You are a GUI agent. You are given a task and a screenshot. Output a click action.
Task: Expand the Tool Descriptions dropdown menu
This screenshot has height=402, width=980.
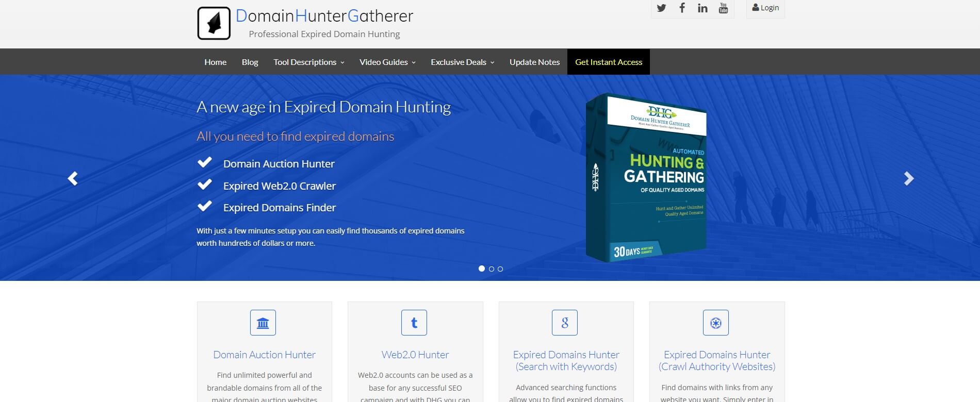[x=309, y=62]
